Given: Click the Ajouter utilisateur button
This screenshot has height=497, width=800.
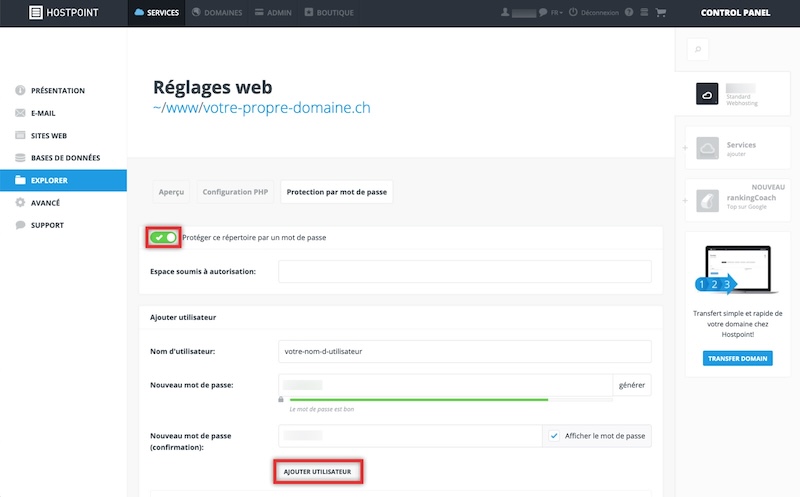Looking at the screenshot, I should pyautogui.click(x=317, y=471).
